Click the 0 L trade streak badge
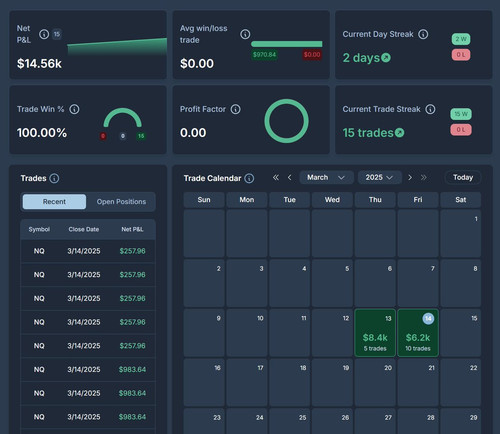The width and height of the screenshot is (500, 434). (x=461, y=130)
